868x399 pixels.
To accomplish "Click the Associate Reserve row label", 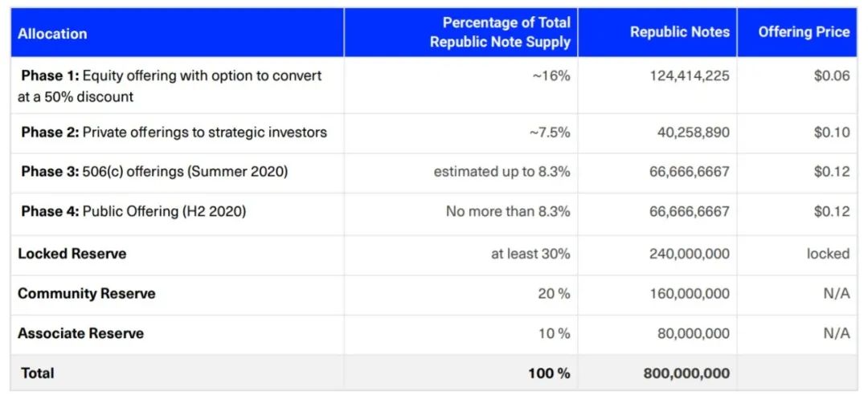I will point(81,333).
